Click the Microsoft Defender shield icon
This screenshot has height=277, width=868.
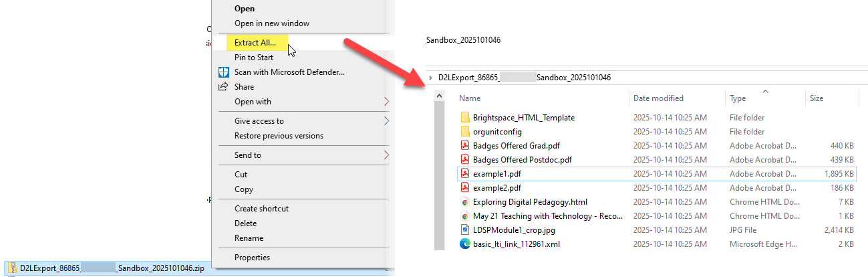224,72
